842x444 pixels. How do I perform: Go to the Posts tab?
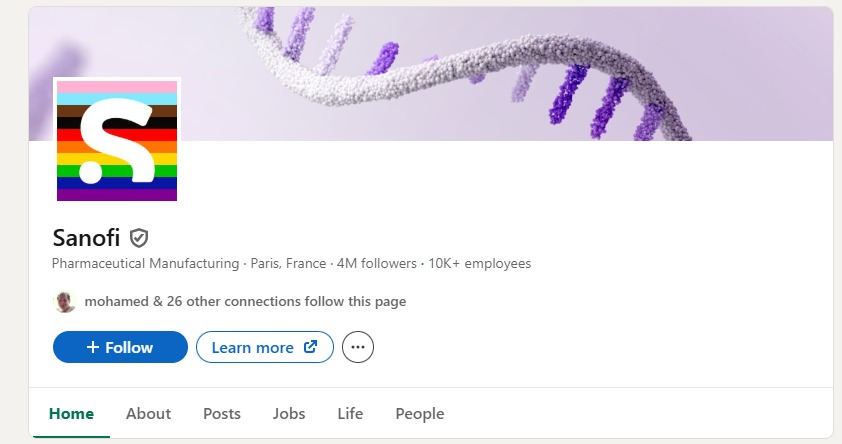[222, 413]
